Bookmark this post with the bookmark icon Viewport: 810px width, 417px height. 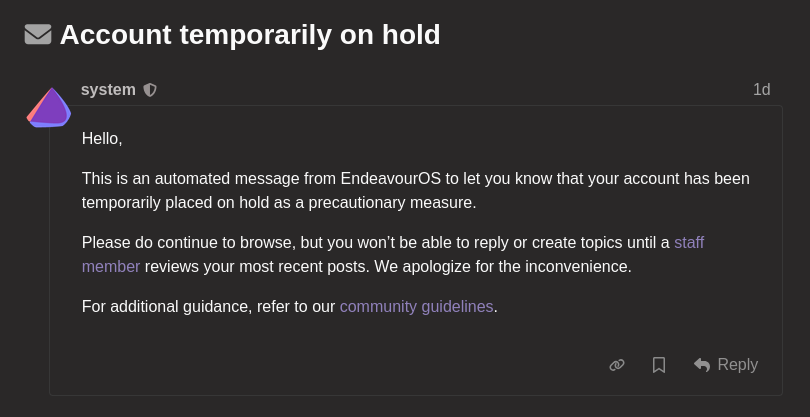659,365
